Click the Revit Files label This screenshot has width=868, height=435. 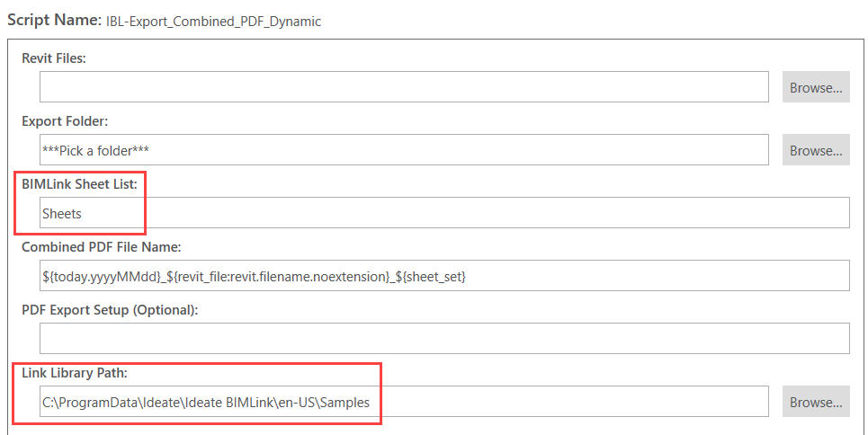point(54,58)
